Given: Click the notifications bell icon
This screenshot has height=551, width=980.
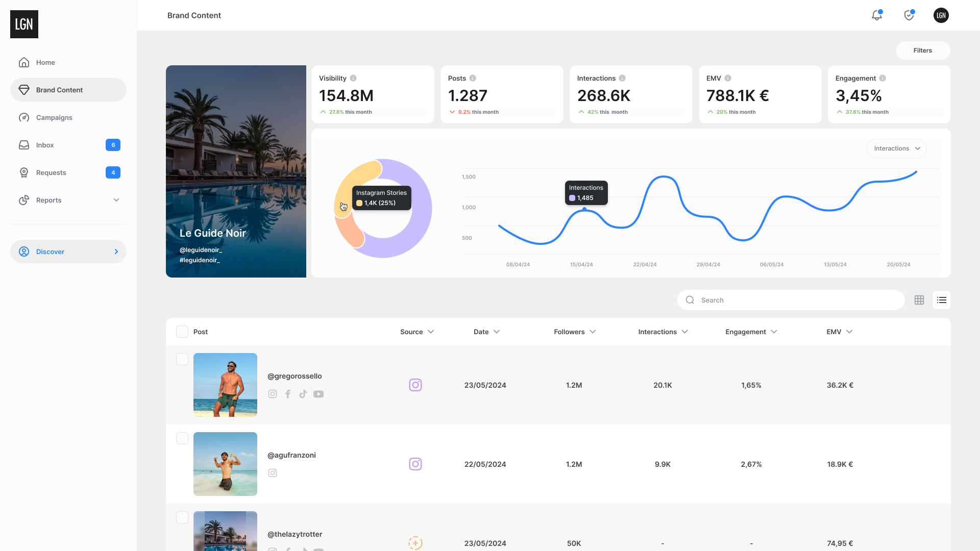Looking at the screenshot, I should 876,15.
